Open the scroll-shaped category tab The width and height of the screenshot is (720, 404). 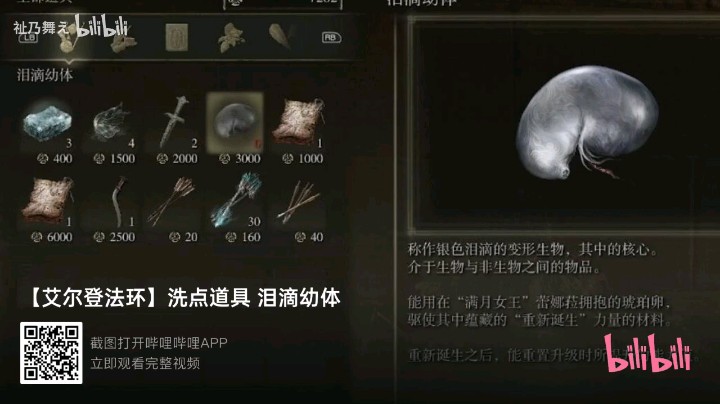[x=177, y=38]
